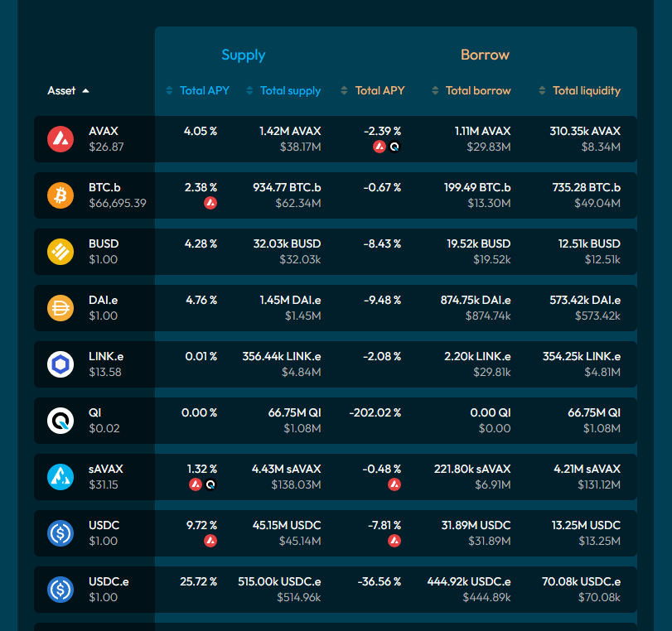The width and height of the screenshot is (672, 631).
Task: Click DAI.e borrow APY -9.48 %
Action: [x=382, y=301]
